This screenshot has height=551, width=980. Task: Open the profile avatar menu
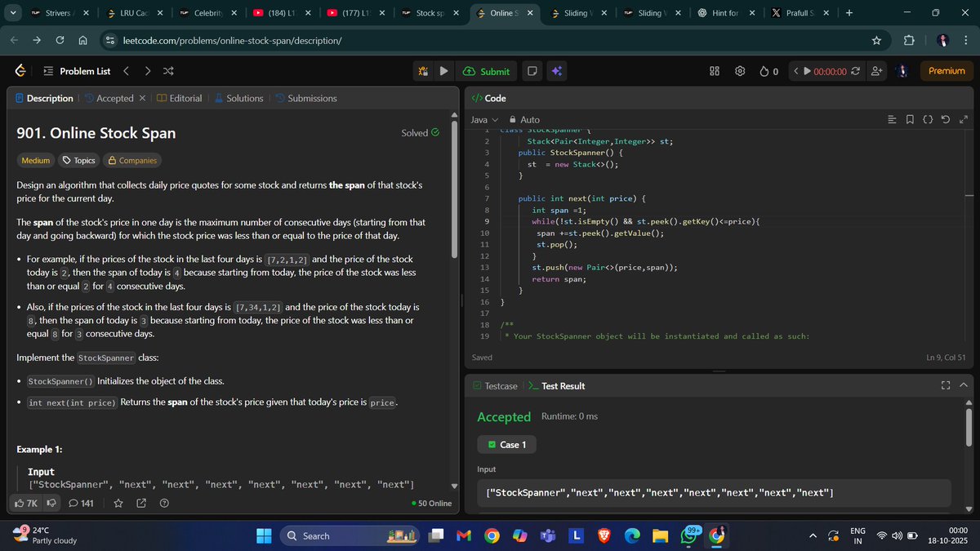point(902,71)
